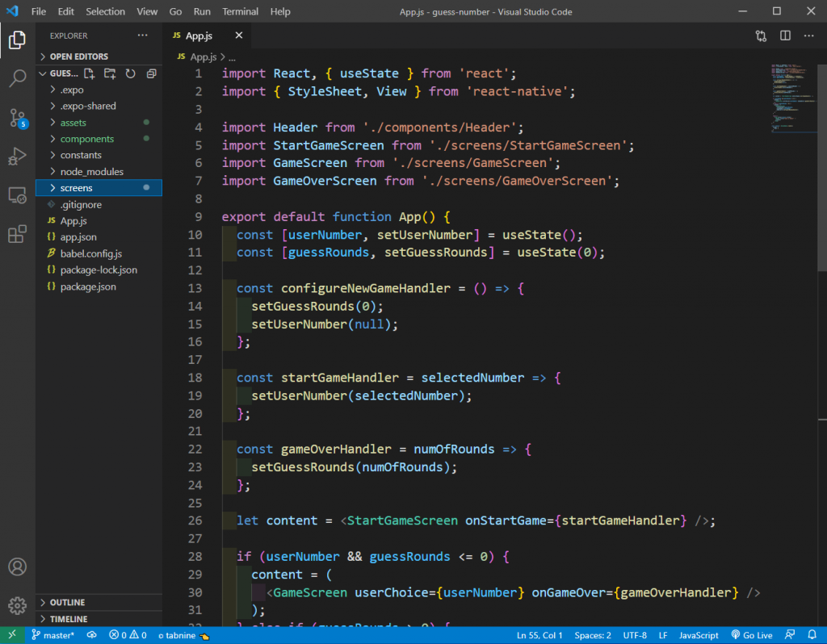827x644 pixels.
Task: Click the Split Editor icon
Action: click(x=784, y=35)
